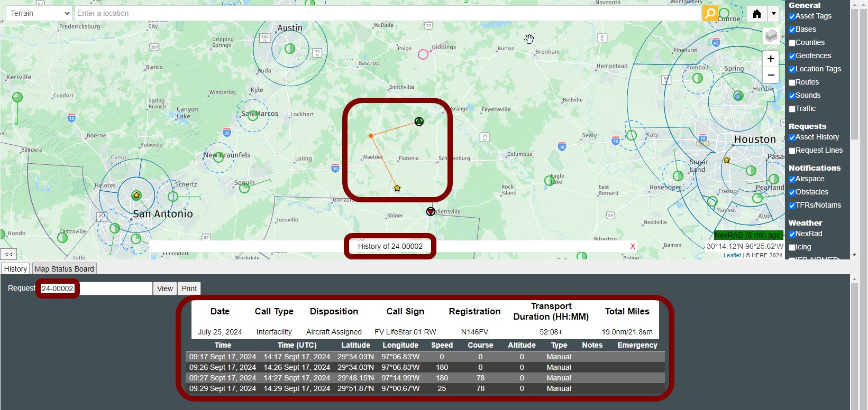
Task: Toggle the Asset Tags checkbox
Action: 792,16
